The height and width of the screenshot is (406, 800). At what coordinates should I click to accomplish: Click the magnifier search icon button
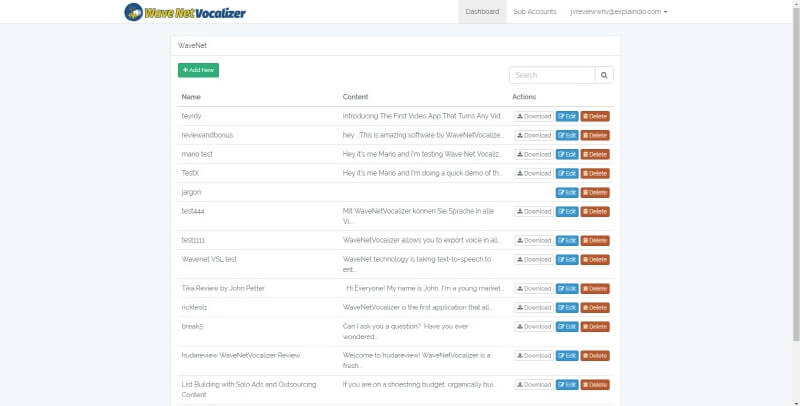point(604,75)
